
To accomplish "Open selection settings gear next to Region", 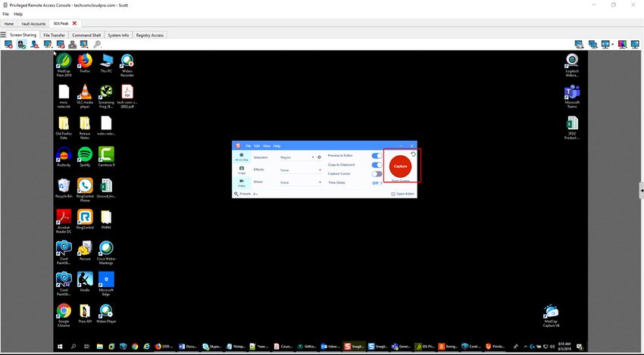I will point(319,157).
